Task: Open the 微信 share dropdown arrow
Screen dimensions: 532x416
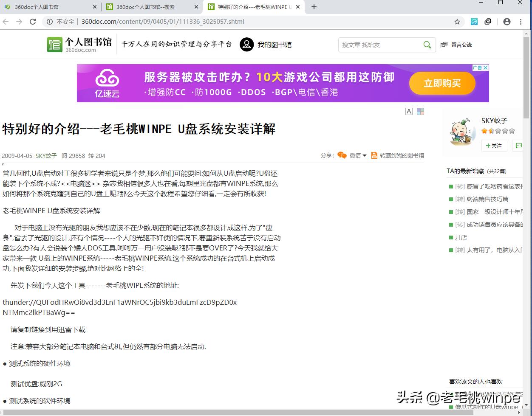Action: (365, 155)
